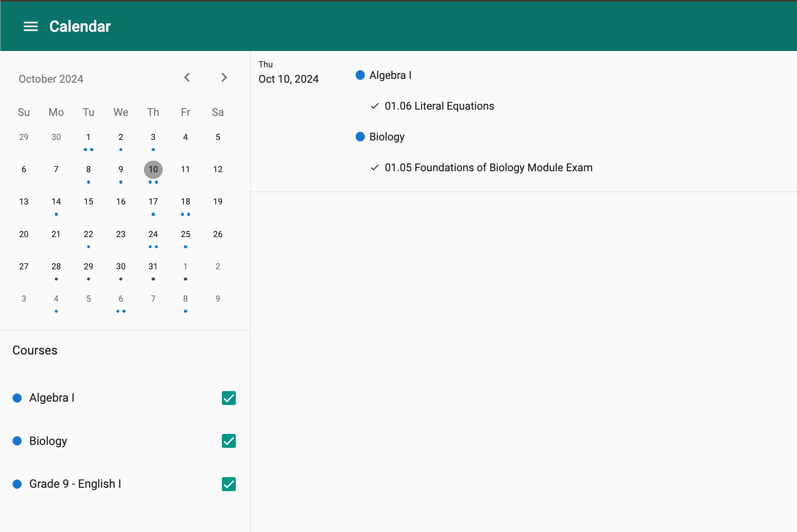The height and width of the screenshot is (532, 797).
Task: Select October 1 in the calendar
Action: click(89, 138)
